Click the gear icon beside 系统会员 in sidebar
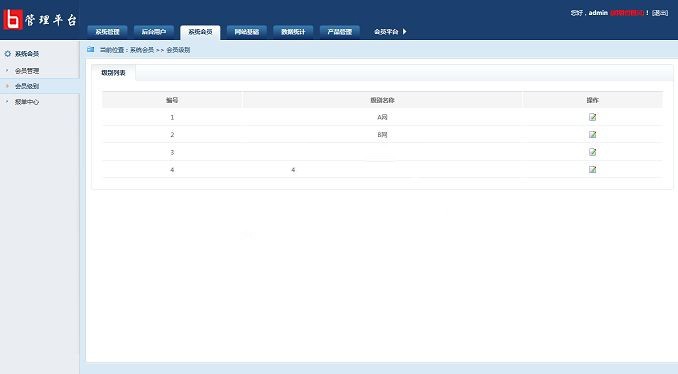 [7, 54]
